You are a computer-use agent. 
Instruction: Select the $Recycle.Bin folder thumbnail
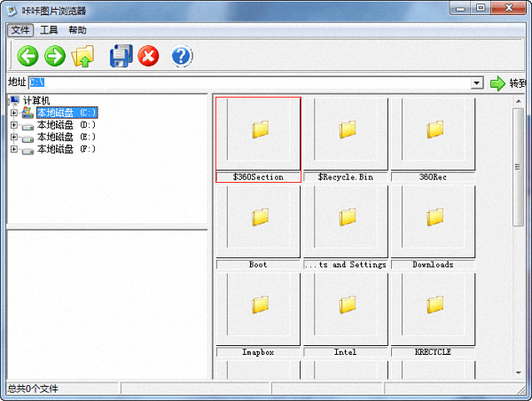pyautogui.click(x=346, y=130)
